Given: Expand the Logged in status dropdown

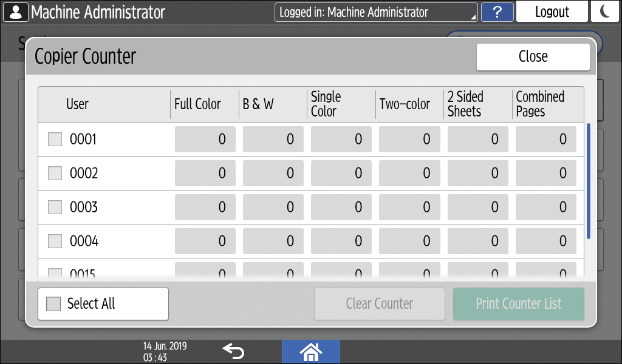Looking at the screenshot, I should tap(376, 12).
